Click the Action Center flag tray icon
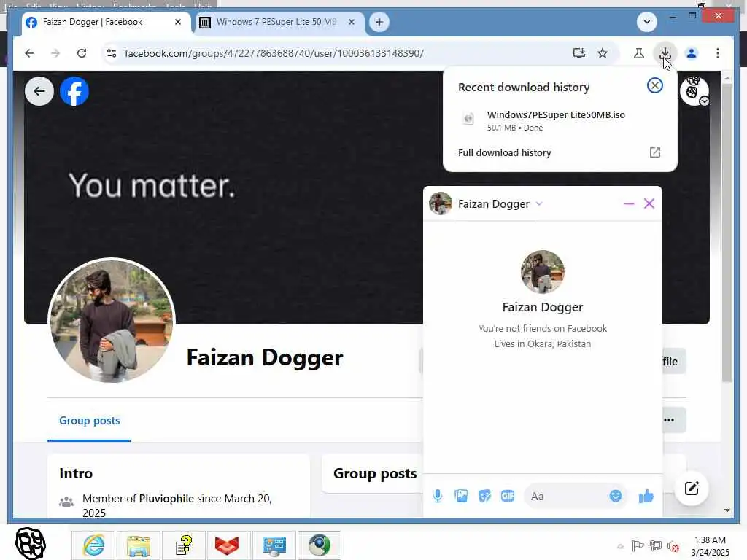 tap(638, 546)
